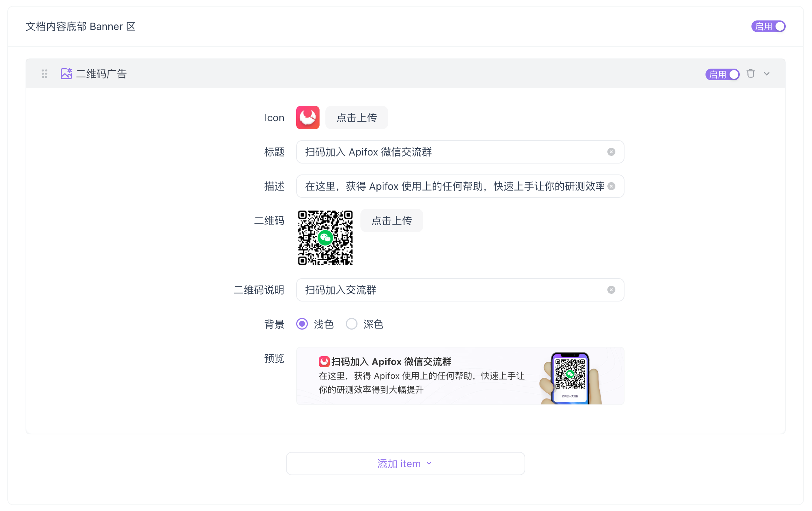Clear the 二维码说明 text via its x icon
This screenshot has width=812, height=511.
tap(611, 290)
